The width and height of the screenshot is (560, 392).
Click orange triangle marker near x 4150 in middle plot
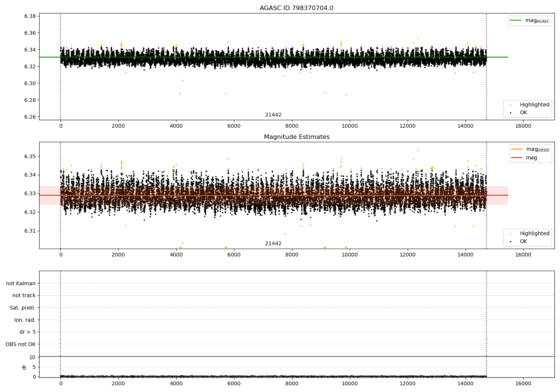(x=180, y=248)
